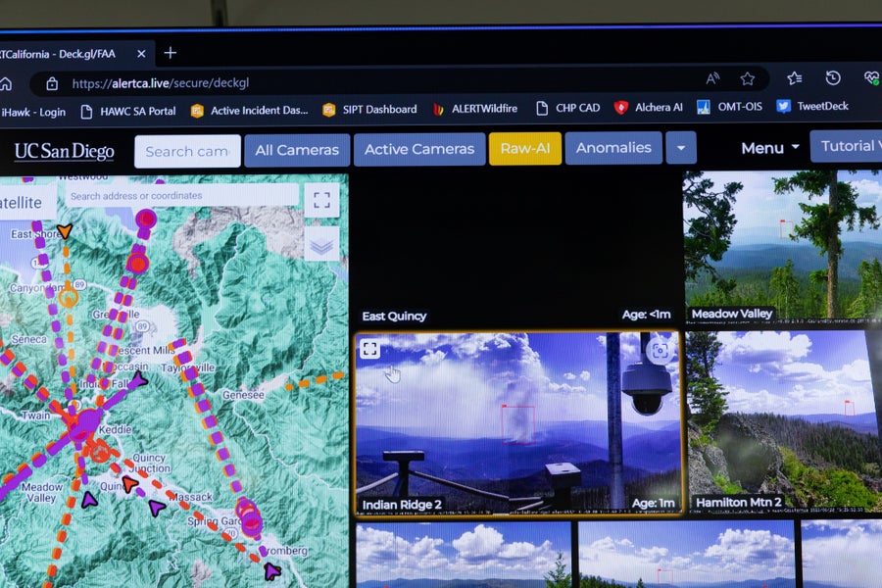
Task: Select the orange camera heading marker near East Shore
Action: click(x=65, y=229)
